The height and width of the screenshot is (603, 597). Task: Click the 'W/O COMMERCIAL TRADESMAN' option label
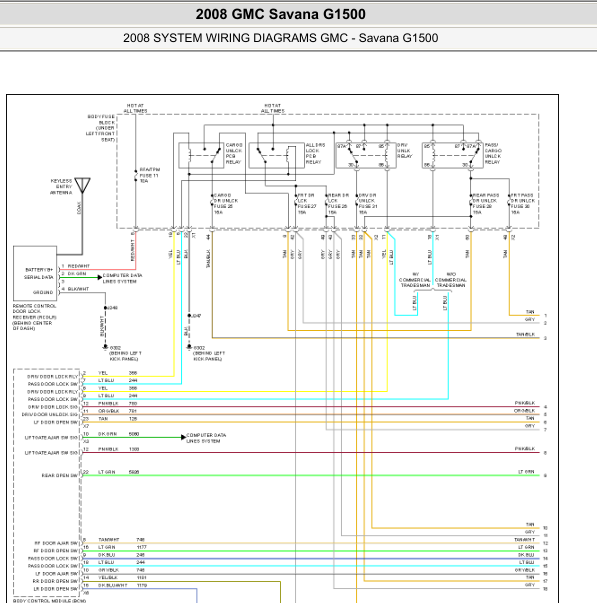(x=450, y=280)
